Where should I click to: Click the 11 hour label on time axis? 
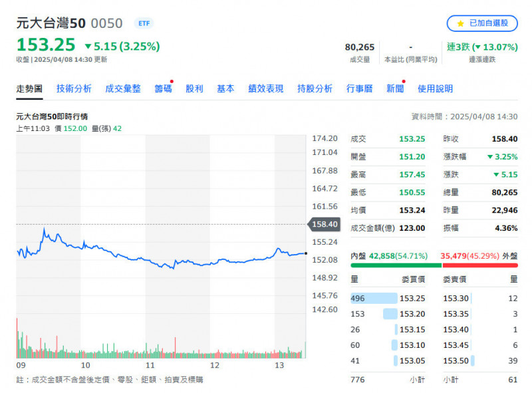[x=150, y=365]
